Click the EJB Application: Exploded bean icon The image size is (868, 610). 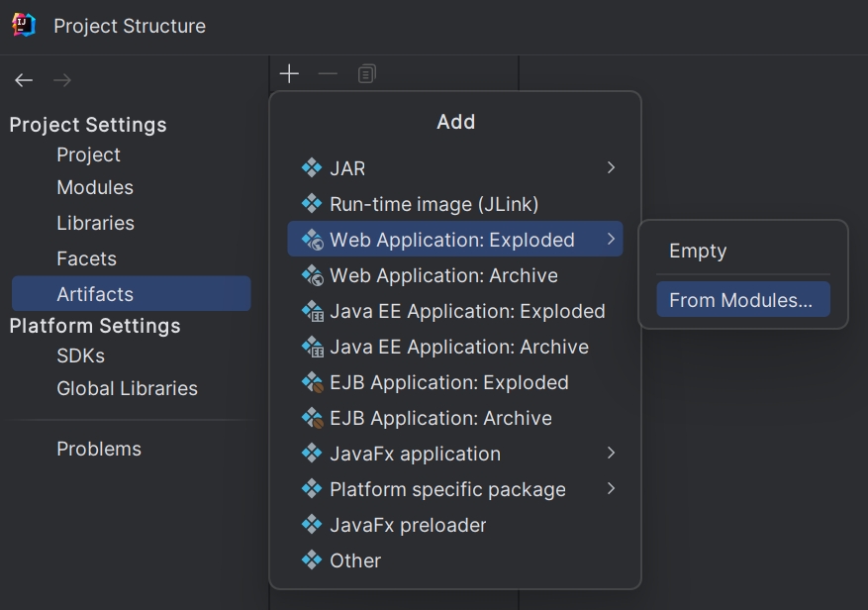[x=312, y=382]
